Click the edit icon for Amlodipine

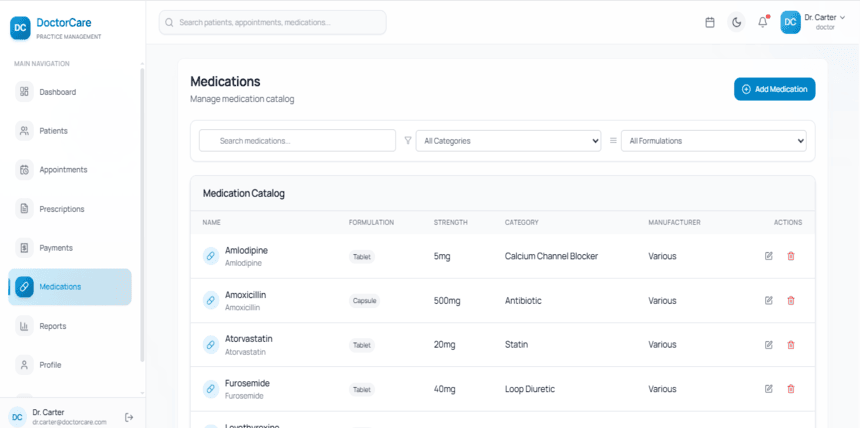(x=769, y=256)
